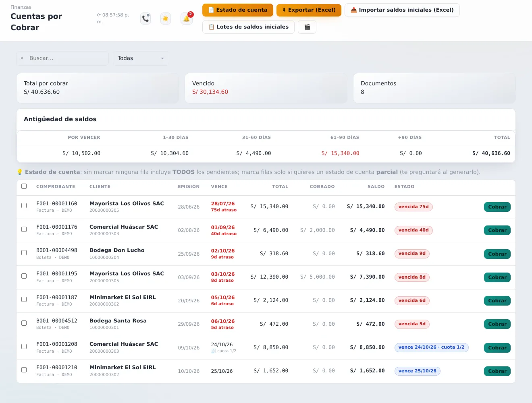Image resolution: width=532 pixels, height=403 pixels.
Task: Click the cobrado amount S/ 5,000.00
Action: coord(318,277)
